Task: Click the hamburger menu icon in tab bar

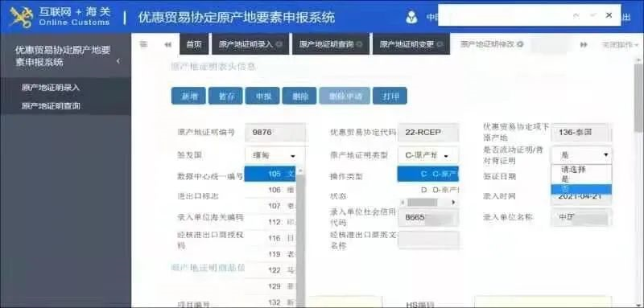Action: coord(143,44)
